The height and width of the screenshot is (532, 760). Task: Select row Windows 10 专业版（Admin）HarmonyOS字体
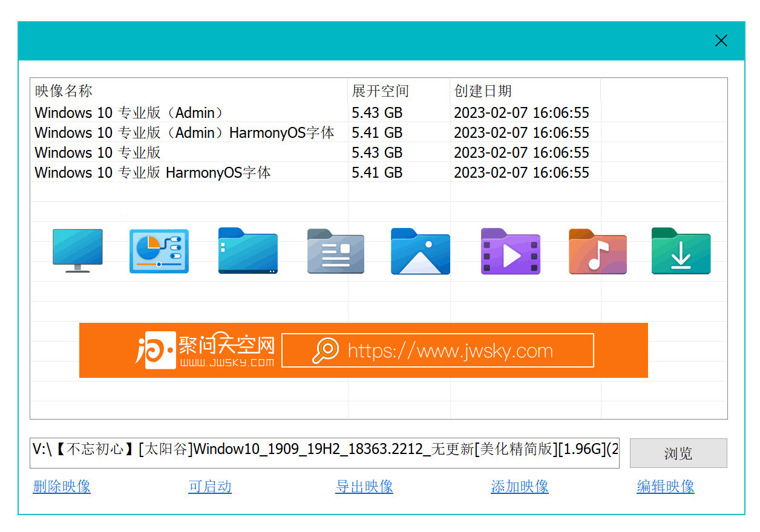coord(379,132)
